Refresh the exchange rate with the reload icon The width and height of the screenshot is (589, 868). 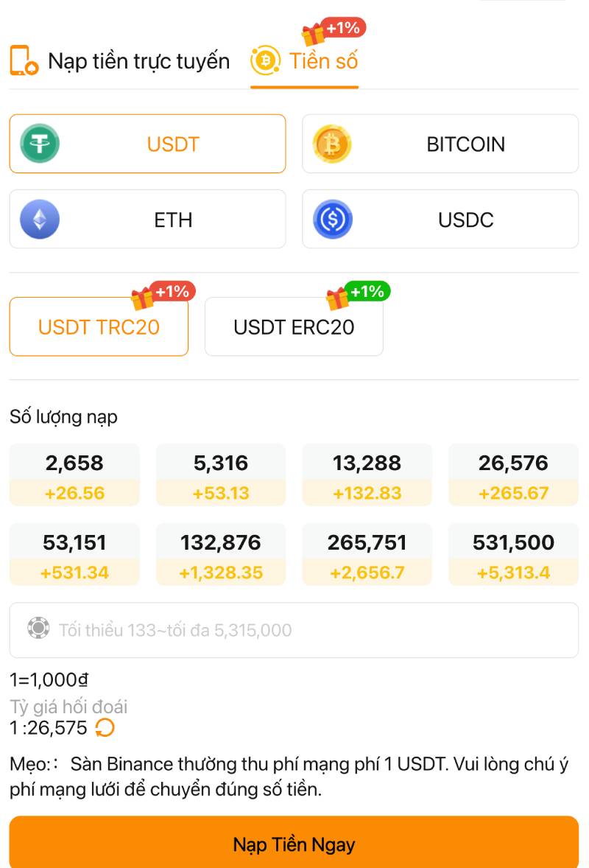pyautogui.click(x=105, y=728)
